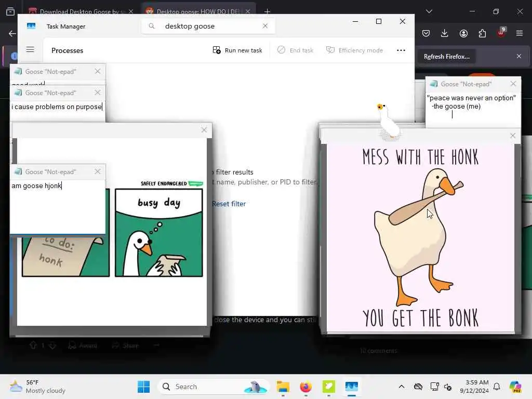The image size is (532, 399).
Task: Click Award button on Reddit post
Action: tap(83, 345)
